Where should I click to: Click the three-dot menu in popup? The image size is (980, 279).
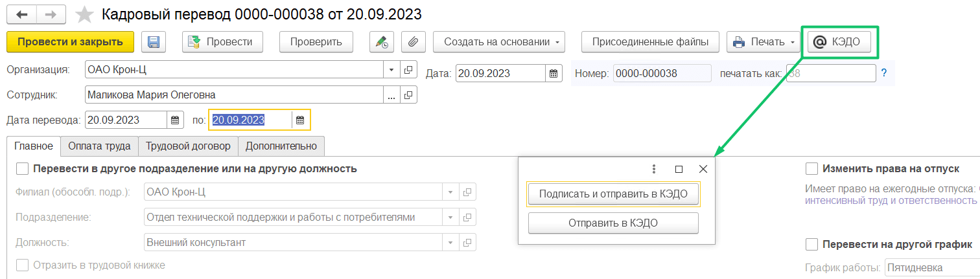(654, 169)
